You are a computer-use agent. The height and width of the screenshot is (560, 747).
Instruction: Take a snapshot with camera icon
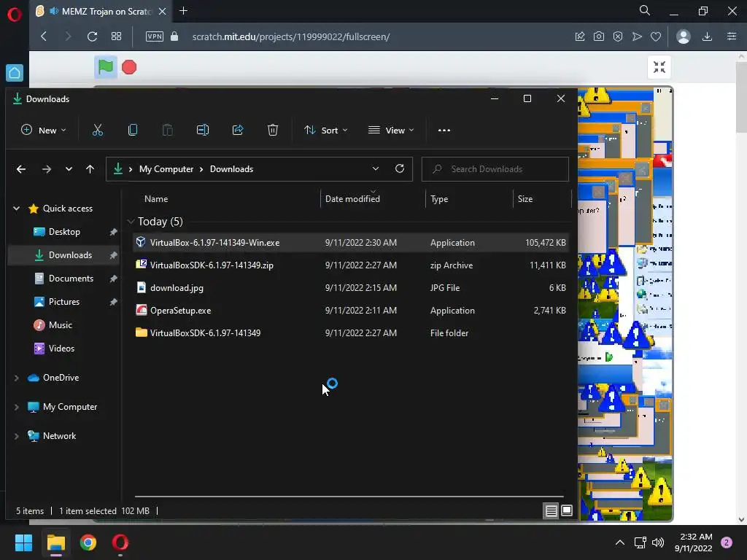[599, 36]
